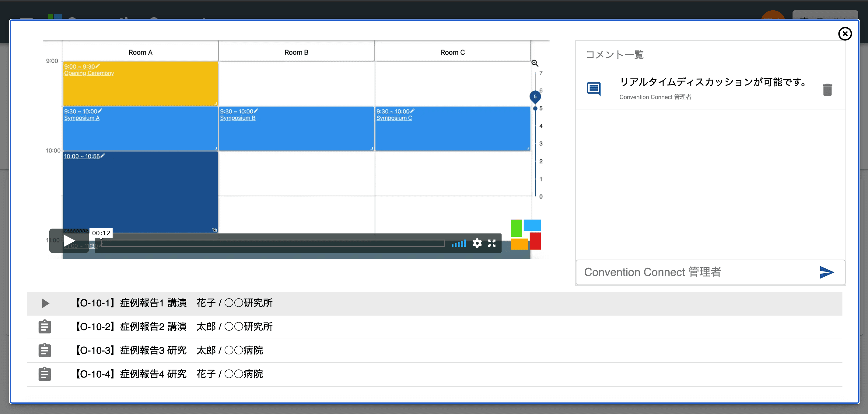This screenshot has height=414, width=868.
Task: Open clipboard icon for O-10-2 症例報告2
Action: point(44,326)
